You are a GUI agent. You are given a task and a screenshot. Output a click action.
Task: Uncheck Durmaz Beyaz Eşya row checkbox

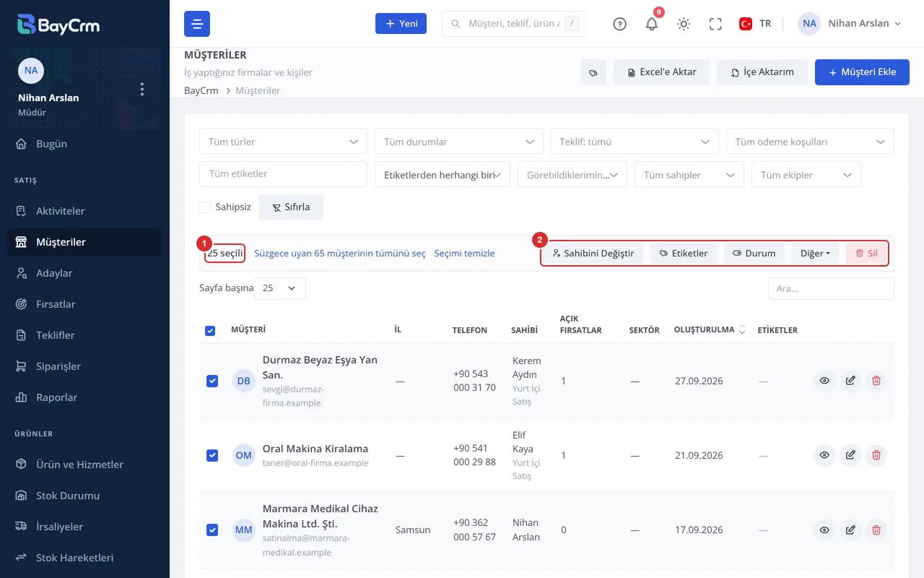click(x=212, y=381)
